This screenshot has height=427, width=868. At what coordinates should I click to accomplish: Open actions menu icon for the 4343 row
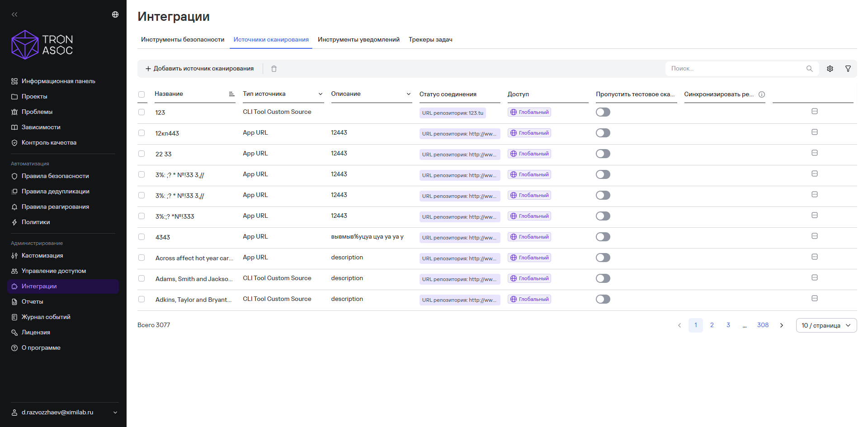(815, 236)
